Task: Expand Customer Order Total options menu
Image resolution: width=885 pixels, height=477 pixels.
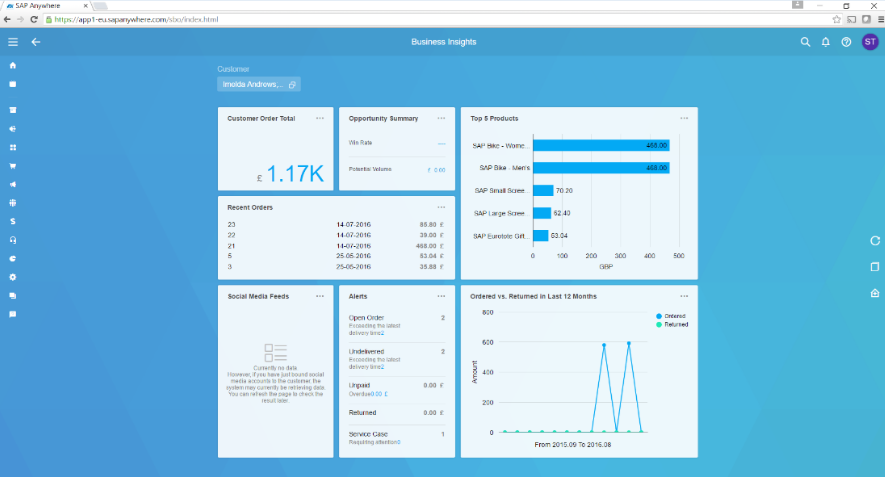Action: click(320, 118)
